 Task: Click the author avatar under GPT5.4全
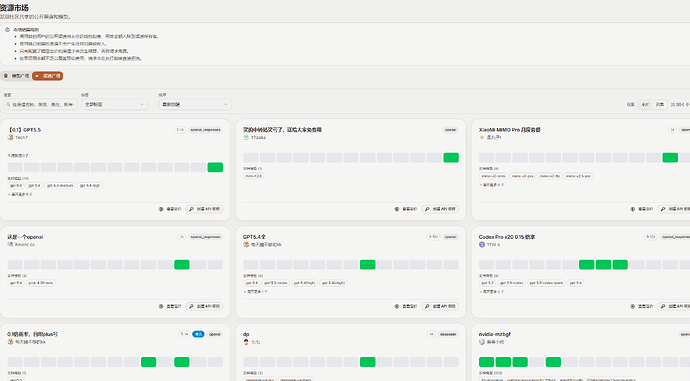(x=246, y=244)
